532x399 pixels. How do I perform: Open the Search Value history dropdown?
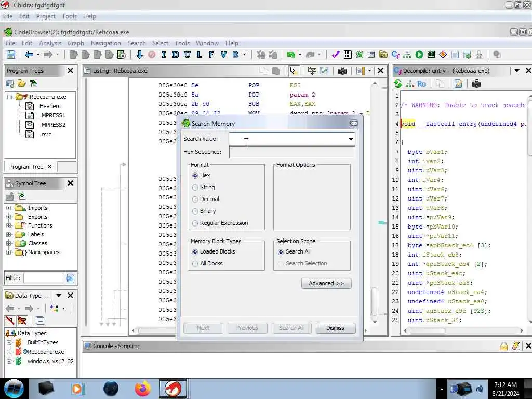[351, 139]
